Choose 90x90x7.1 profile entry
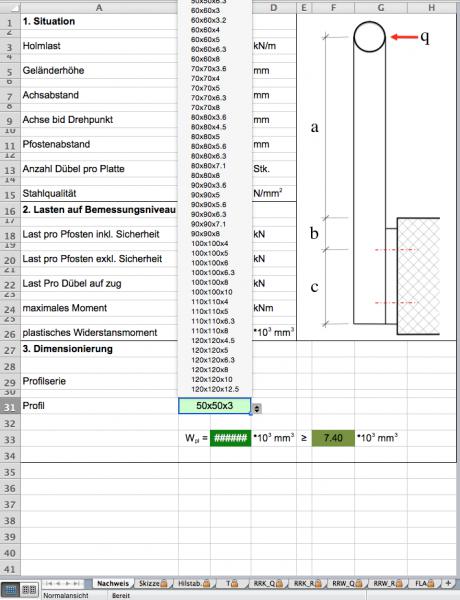The width and height of the screenshot is (460, 600). tap(209, 224)
